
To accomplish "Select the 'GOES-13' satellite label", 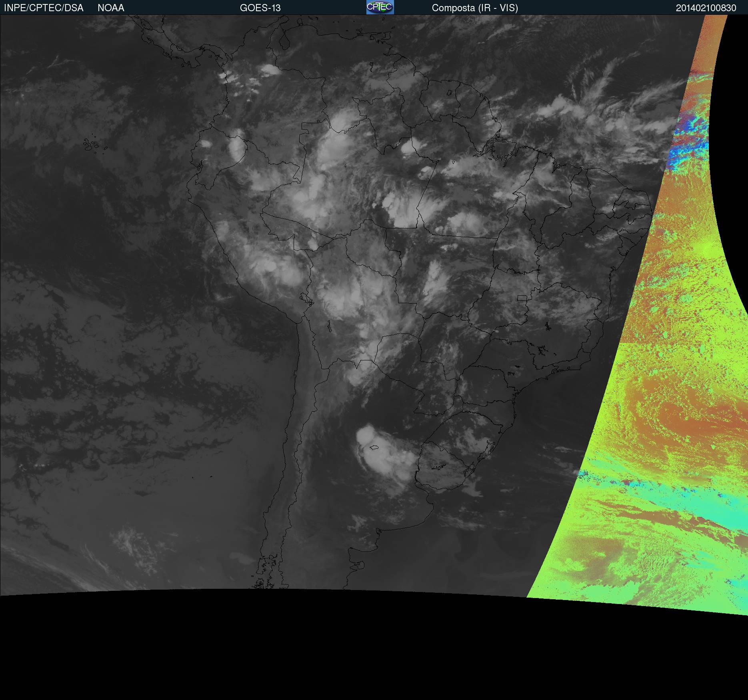I will point(260,8).
